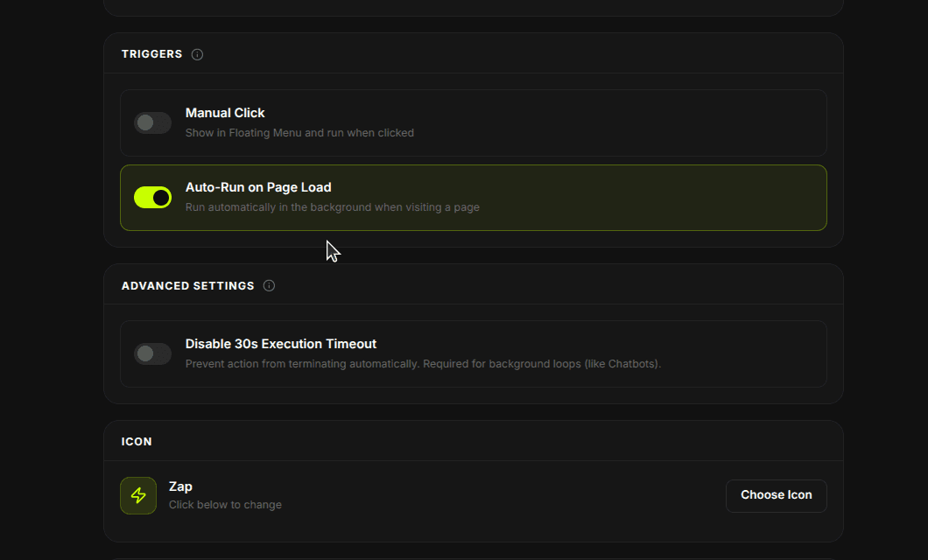Open the Choose Icon button
Viewport: 928px width, 560px height.
tap(777, 495)
